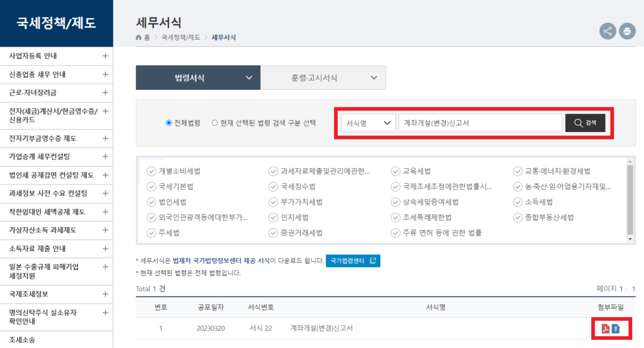
Task: Click the 검색 search button
Action: [x=585, y=123]
